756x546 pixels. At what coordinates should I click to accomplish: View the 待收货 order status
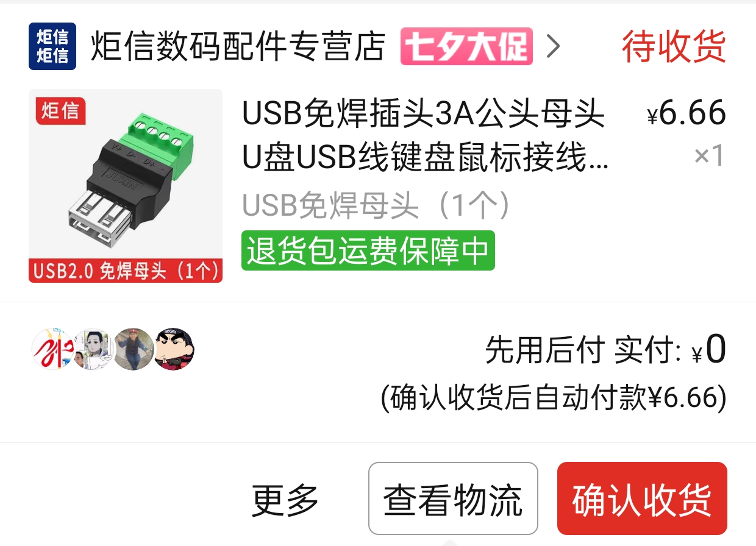[674, 46]
